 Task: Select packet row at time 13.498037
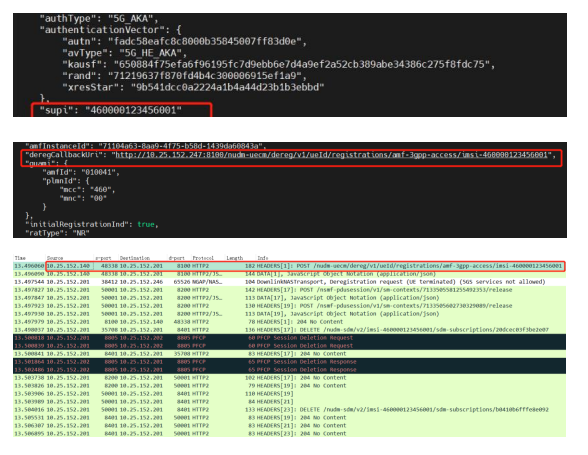(x=290, y=330)
